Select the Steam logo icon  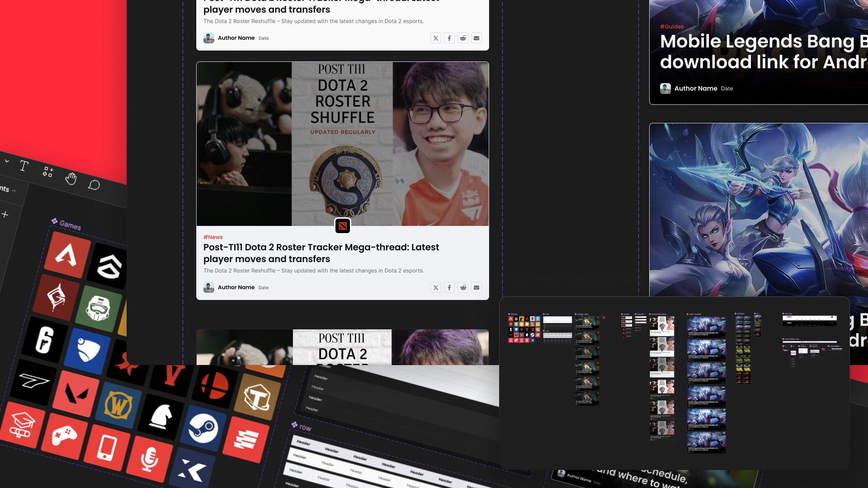point(203,428)
